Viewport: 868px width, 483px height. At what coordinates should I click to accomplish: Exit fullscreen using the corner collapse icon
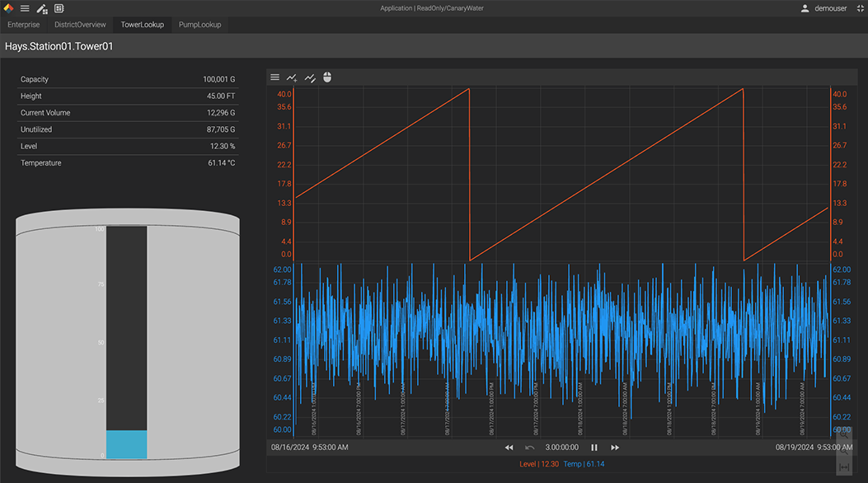[861, 8]
